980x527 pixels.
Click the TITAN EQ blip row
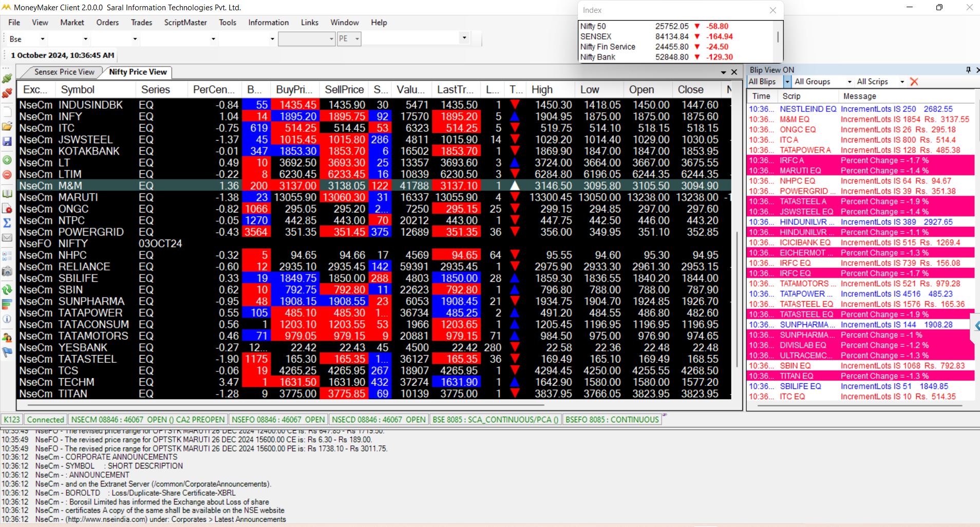tap(860, 376)
